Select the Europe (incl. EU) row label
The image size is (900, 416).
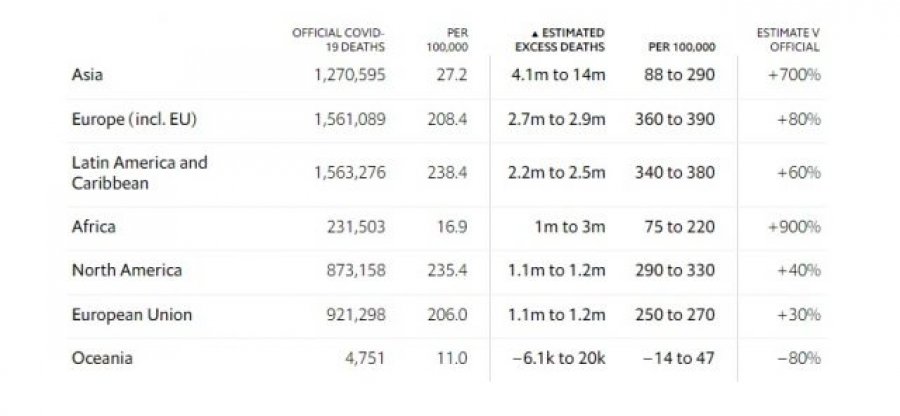click(134, 119)
